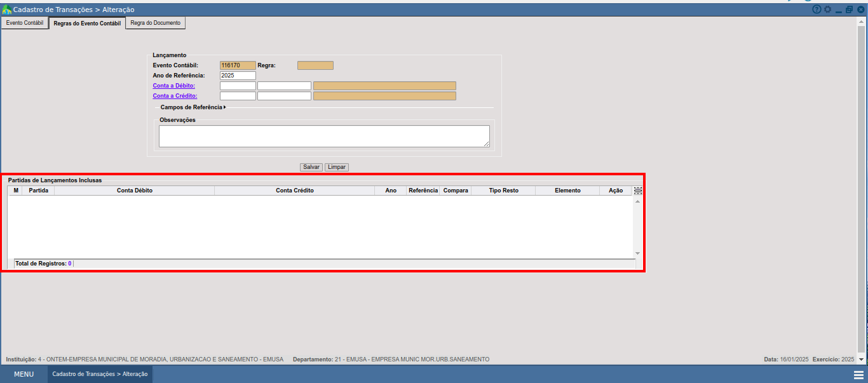
Task: Focus the Observações text area
Action: 324,136
